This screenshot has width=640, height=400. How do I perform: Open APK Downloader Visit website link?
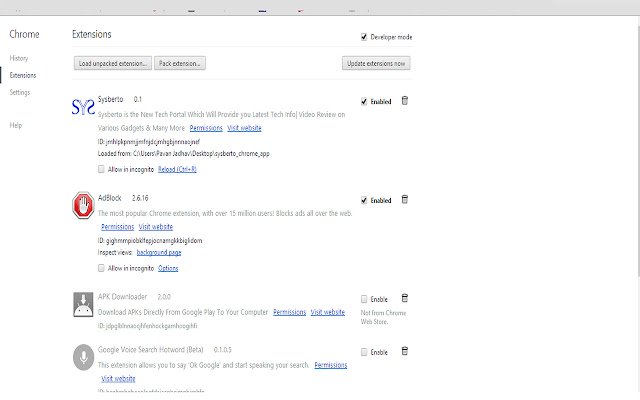point(328,312)
